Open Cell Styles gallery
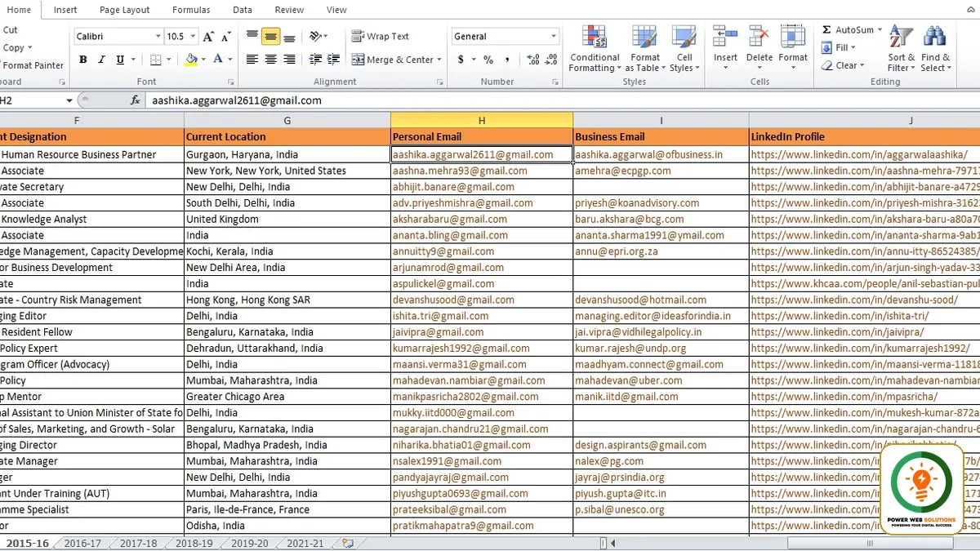Viewport: 980px width, 551px height. [x=684, y=48]
